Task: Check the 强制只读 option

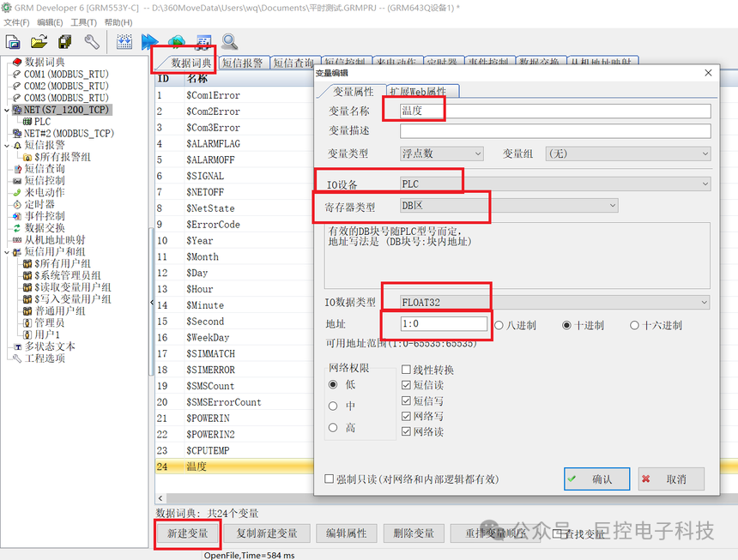Action: coord(329,479)
